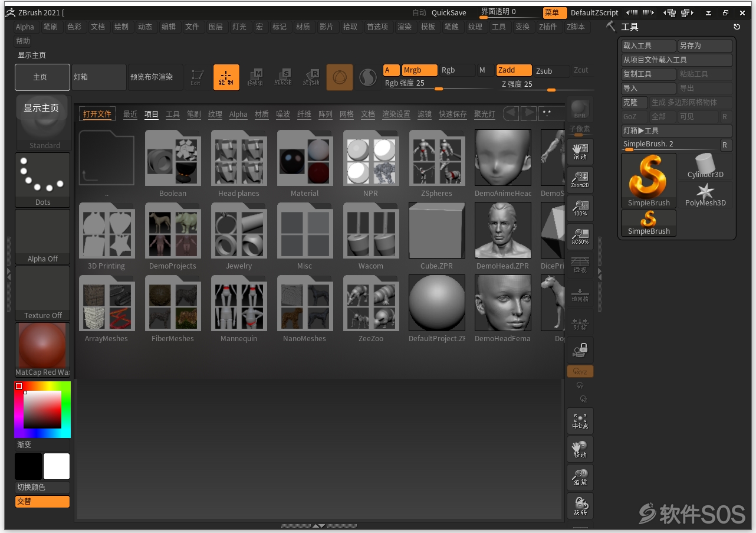The width and height of the screenshot is (756, 533).
Task: Click the 载入工具 (Load Tool) button
Action: click(x=649, y=45)
